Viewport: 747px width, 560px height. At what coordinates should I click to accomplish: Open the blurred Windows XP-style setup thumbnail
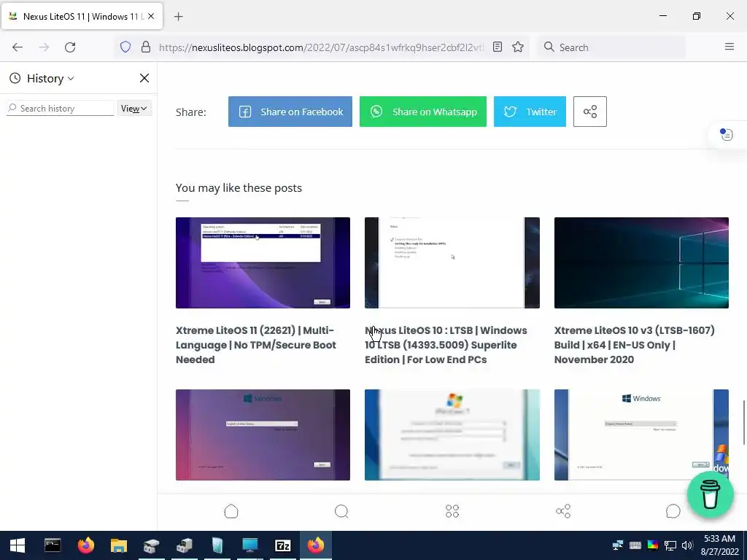click(452, 435)
